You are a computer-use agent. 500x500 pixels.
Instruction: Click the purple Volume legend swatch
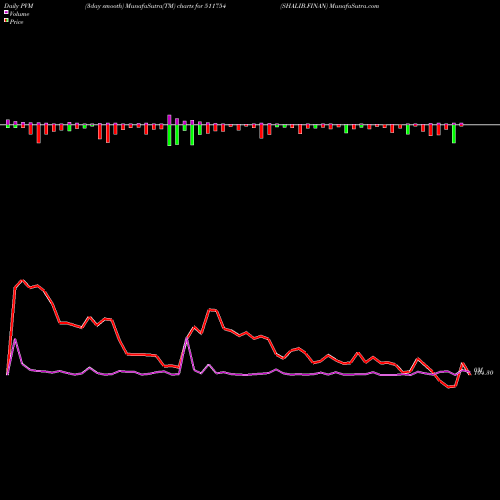(6, 12)
